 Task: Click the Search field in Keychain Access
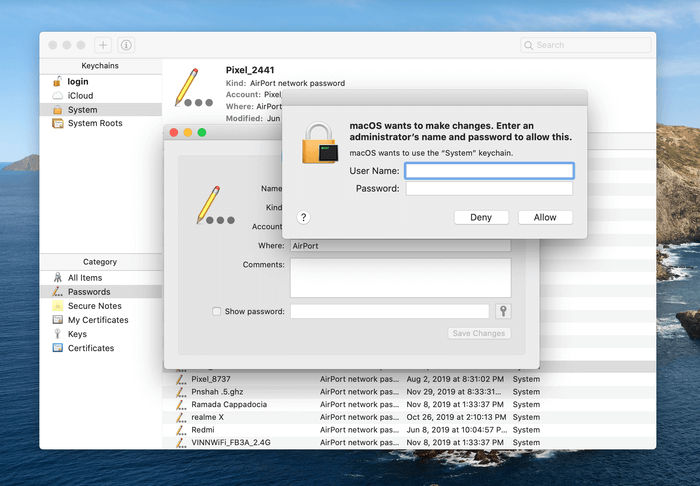(585, 45)
